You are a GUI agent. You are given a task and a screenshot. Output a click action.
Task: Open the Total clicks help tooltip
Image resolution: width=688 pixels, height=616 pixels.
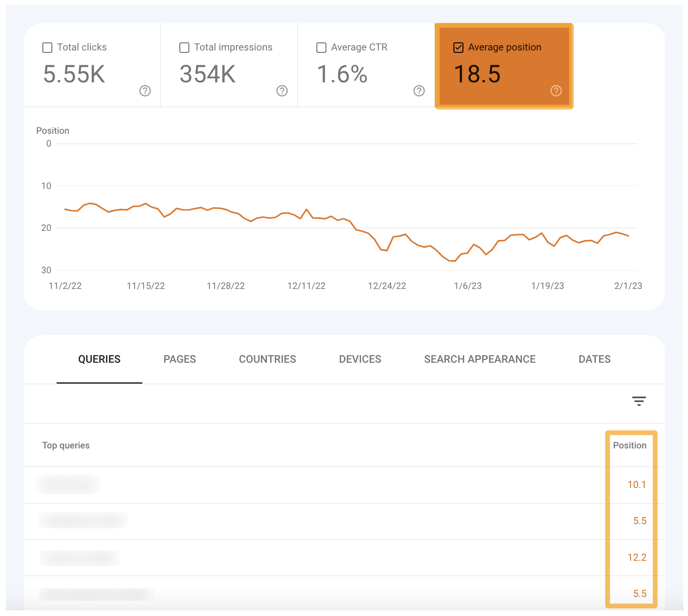coord(145,90)
